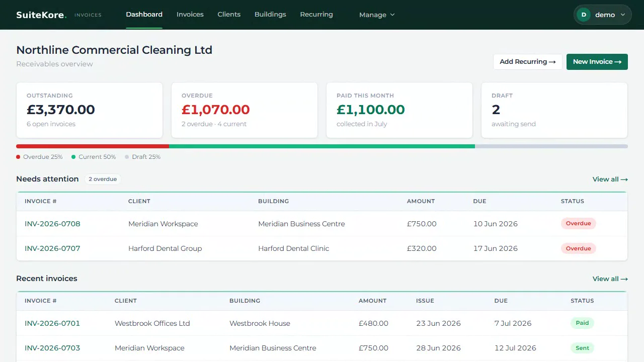Click Overdue status for INV-2026-0707
Image resolution: width=644 pixels, height=362 pixels.
[x=579, y=248]
